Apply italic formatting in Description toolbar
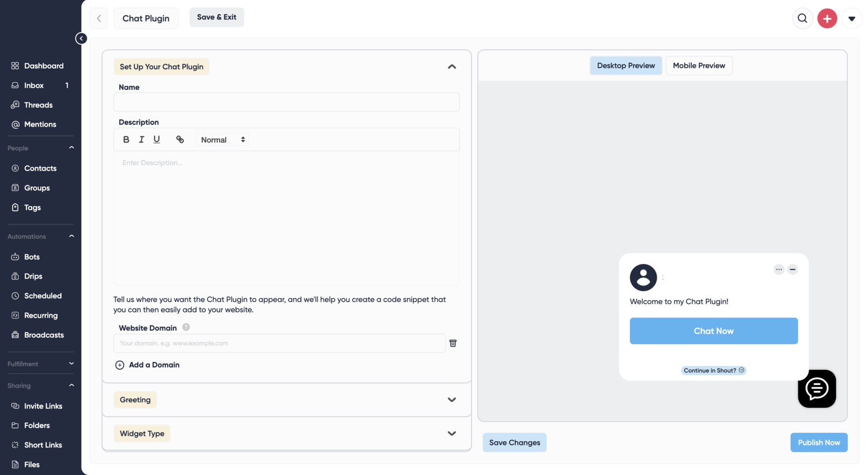Screen dimensions: 868x475 point(141,140)
